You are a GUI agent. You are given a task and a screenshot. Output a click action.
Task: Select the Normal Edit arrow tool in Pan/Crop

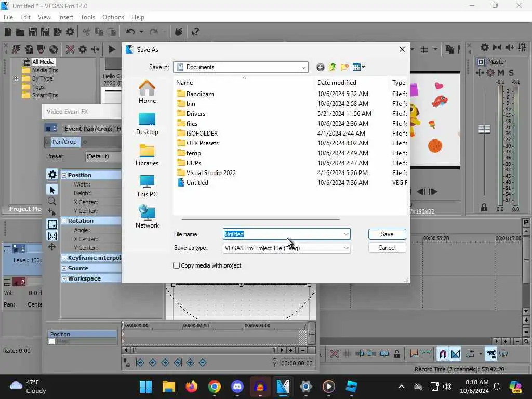[x=52, y=190]
